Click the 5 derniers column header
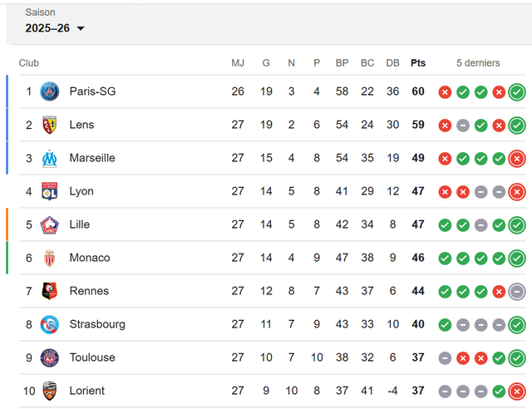This screenshot has width=532, height=409. (x=478, y=63)
